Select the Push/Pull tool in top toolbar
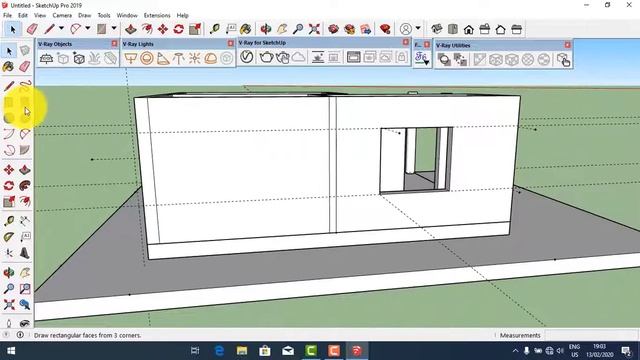Screen dimensions: 640x360 pyautogui.click(x=131, y=29)
